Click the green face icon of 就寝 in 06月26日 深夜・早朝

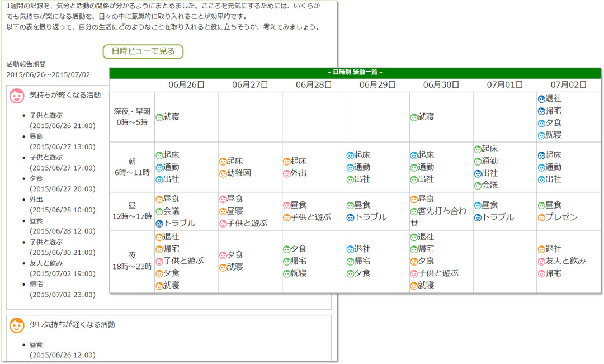click(159, 117)
